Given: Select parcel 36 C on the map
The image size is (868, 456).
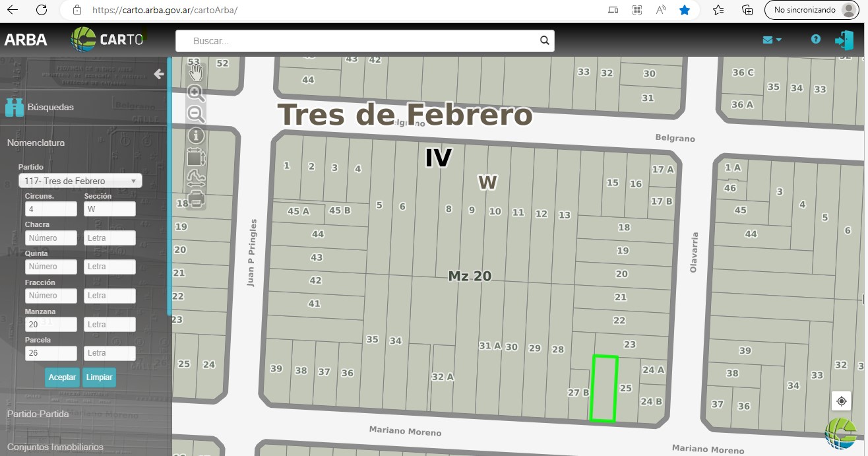Looking at the screenshot, I should coord(743,73).
